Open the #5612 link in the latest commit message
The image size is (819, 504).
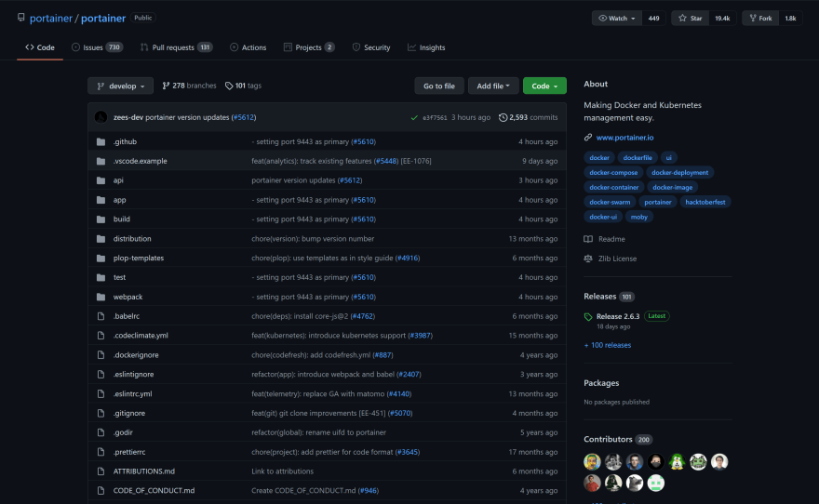point(244,117)
